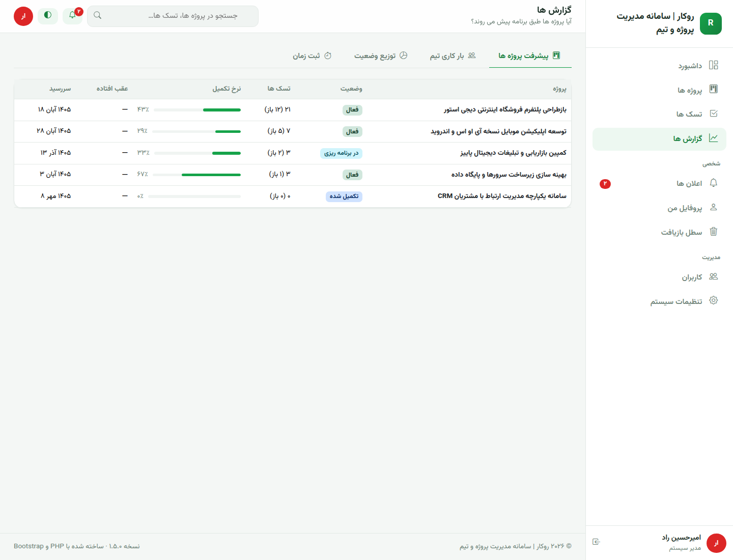Click due date ۱۸ آبان ۱۴۰۵
The height and width of the screenshot is (560, 733).
click(x=54, y=109)
